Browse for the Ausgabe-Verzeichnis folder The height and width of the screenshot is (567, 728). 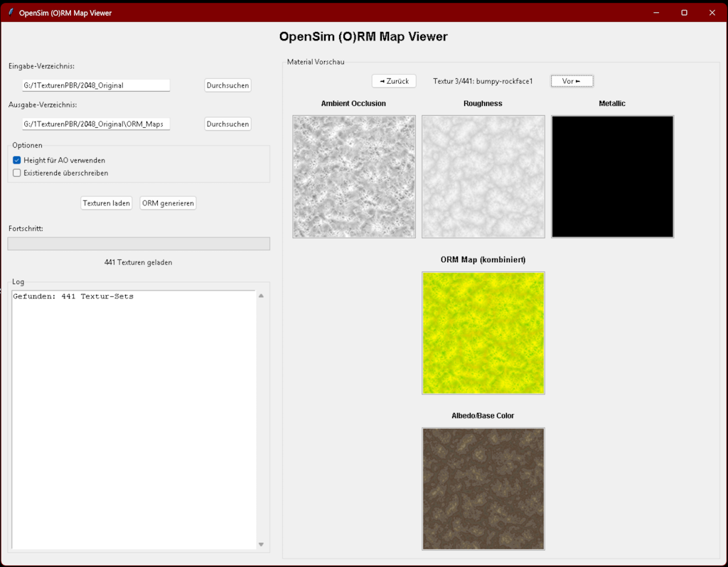227,124
